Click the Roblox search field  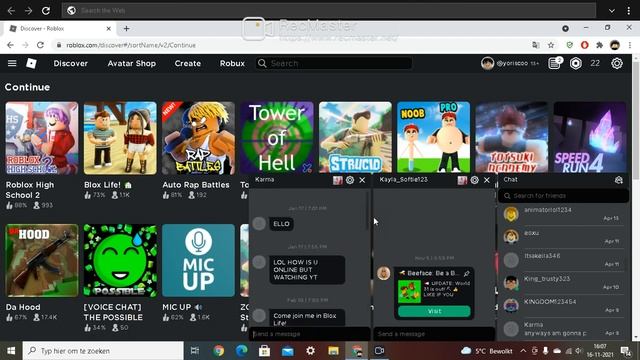point(334,63)
